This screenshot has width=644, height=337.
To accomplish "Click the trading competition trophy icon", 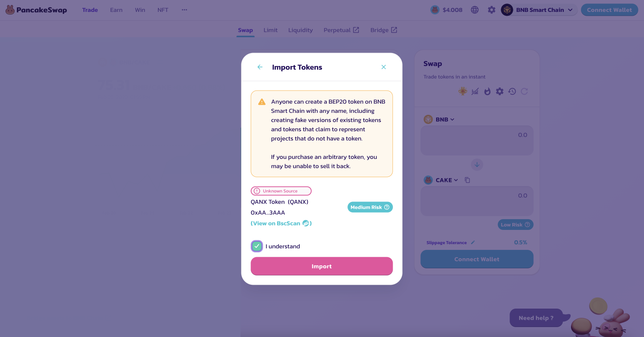I will click(463, 91).
